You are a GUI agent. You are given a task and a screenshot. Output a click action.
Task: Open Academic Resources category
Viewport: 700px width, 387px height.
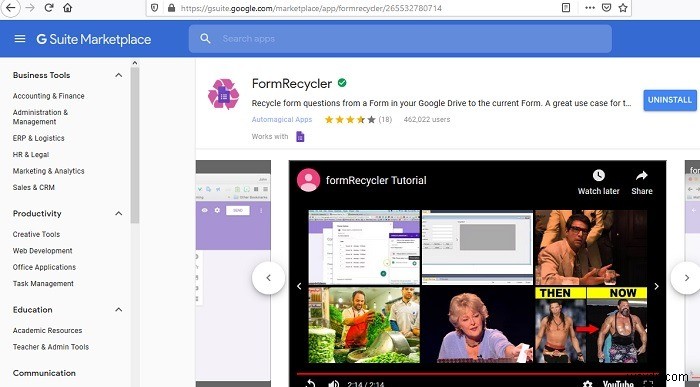click(x=47, y=331)
